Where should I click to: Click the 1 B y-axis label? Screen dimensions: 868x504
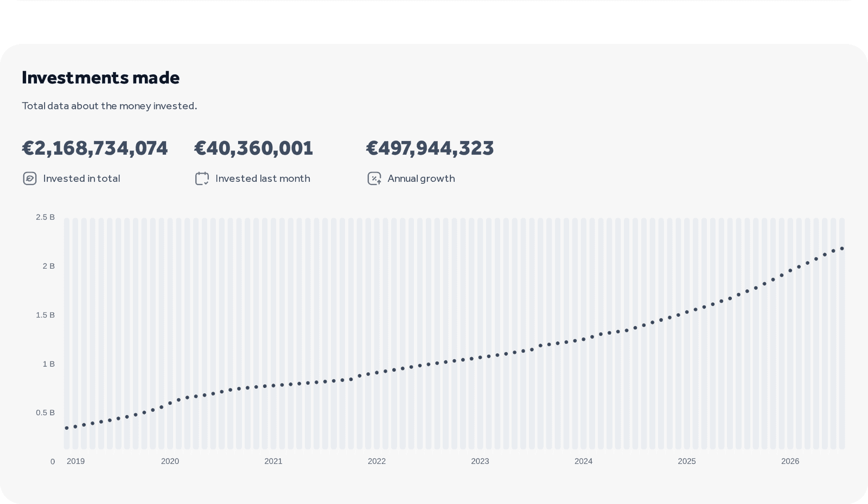click(x=49, y=364)
